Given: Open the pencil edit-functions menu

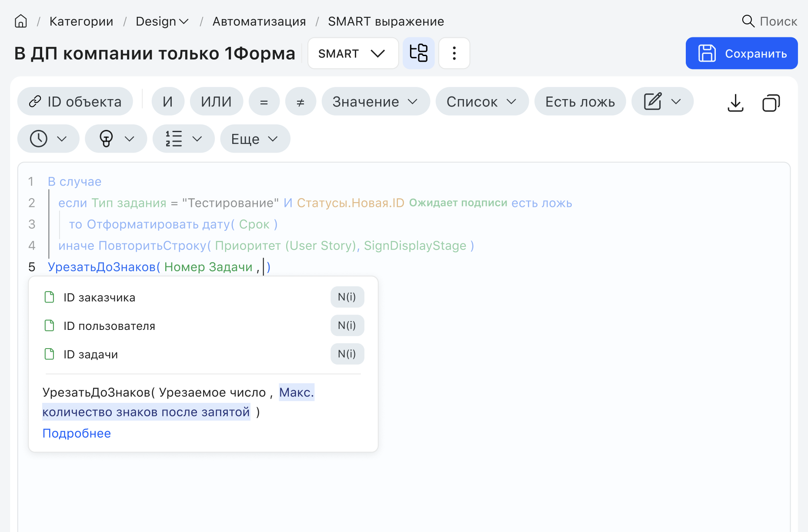Looking at the screenshot, I should click(662, 101).
